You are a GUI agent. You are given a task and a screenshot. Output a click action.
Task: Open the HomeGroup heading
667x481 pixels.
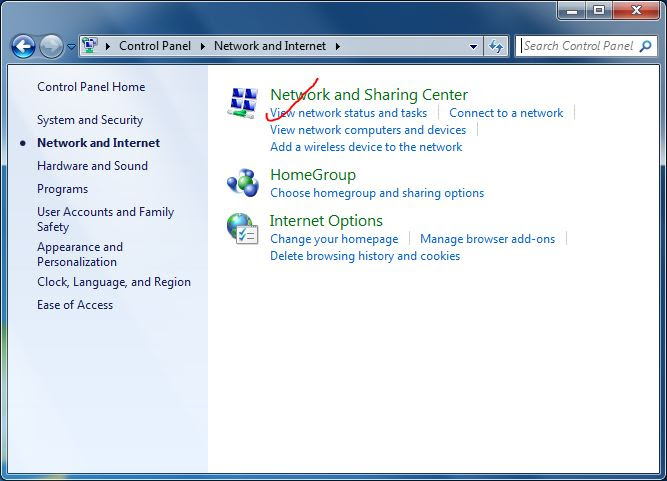click(313, 175)
